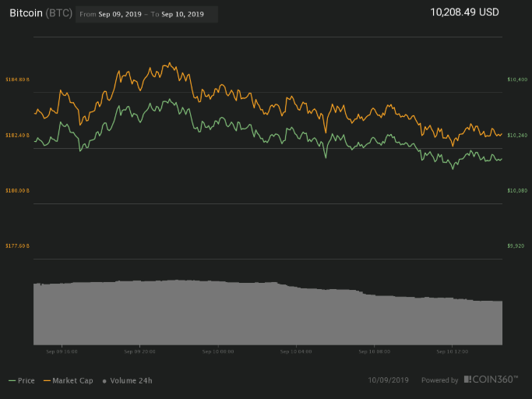
Task: Click the gray volume area chart
Action: [268, 312]
